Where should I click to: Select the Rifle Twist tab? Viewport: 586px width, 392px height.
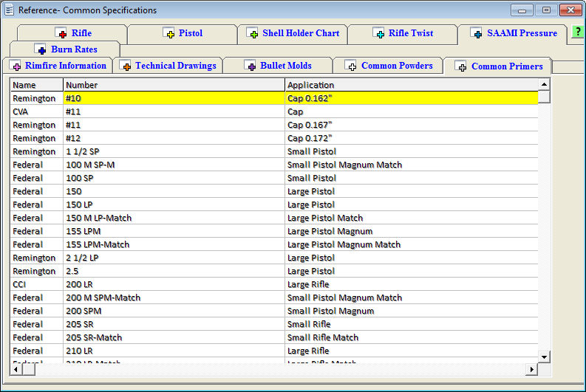(403, 33)
